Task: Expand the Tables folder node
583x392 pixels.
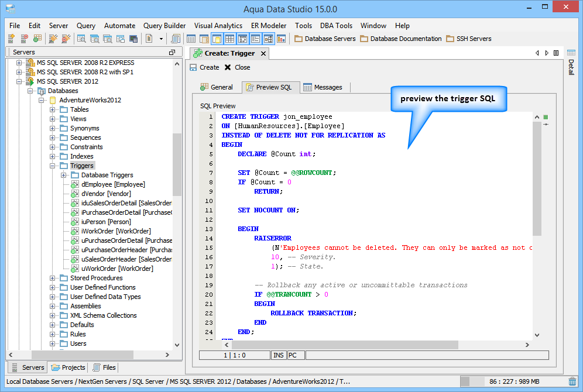Action: pyautogui.click(x=53, y=109)
